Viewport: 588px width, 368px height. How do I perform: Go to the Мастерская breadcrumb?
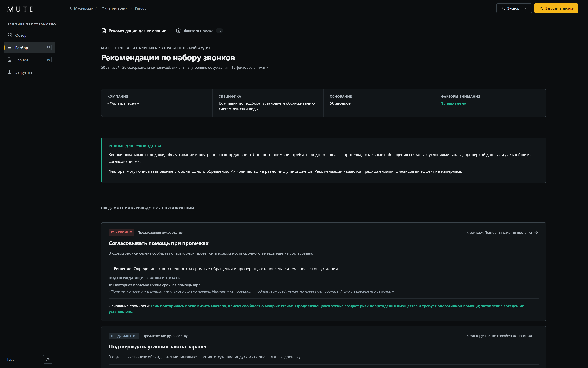84,8
